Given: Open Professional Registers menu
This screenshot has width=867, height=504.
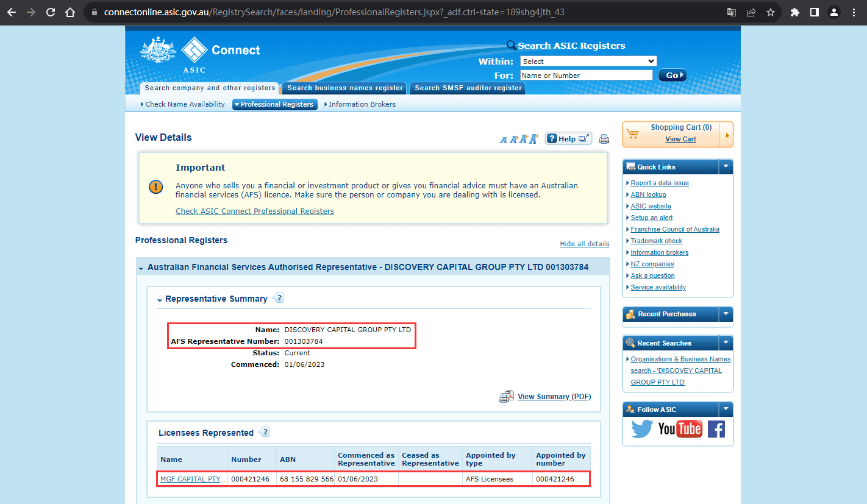Looking at the screenshot, I should 275,104.
